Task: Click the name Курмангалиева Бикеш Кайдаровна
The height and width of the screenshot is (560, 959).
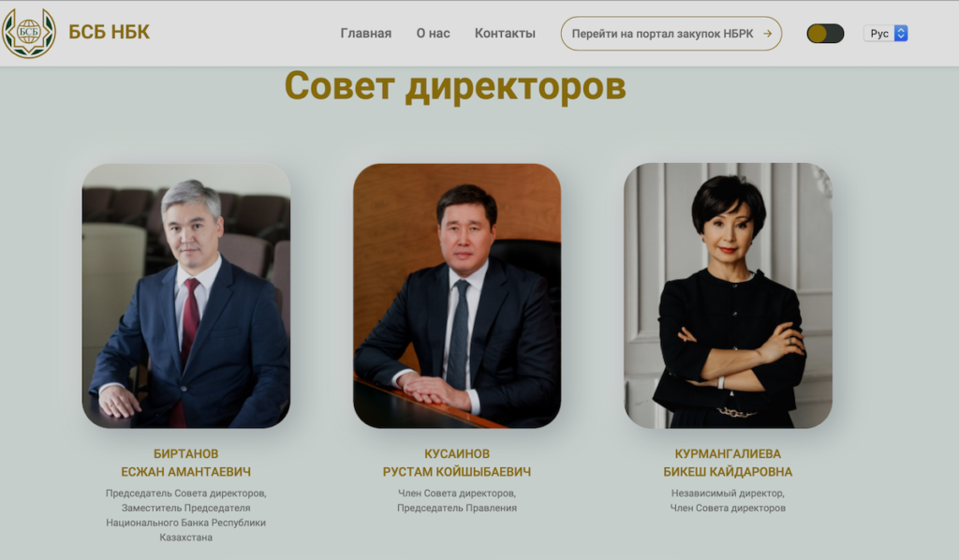Action: coord(728,463)
